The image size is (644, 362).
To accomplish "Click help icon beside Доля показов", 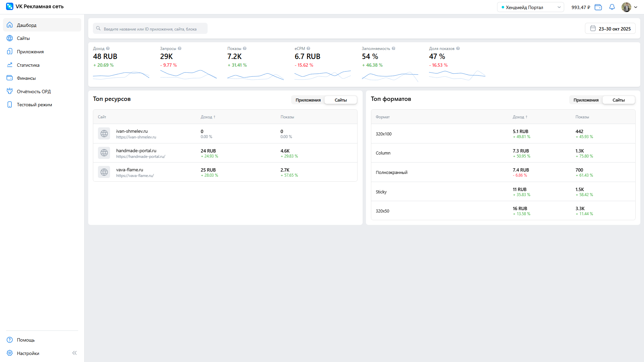I will click(x=458, y=49).
